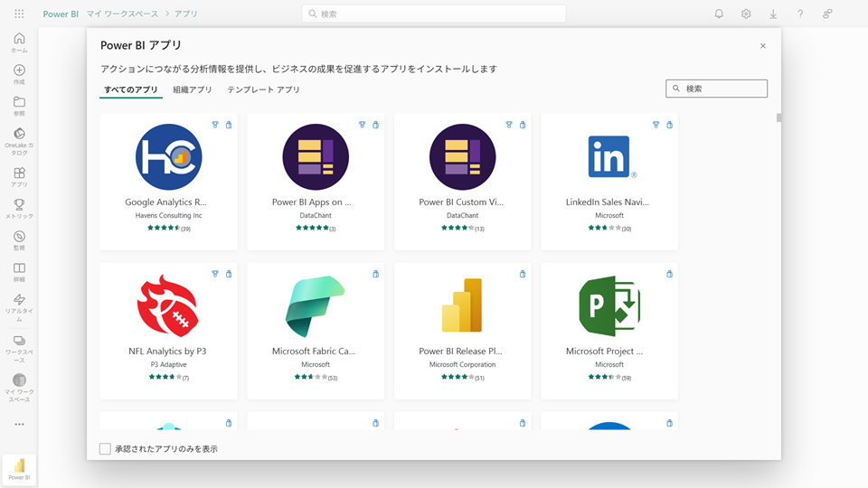
Task: Open NFL Analytics by P3 card
Action: coord(169,331)
